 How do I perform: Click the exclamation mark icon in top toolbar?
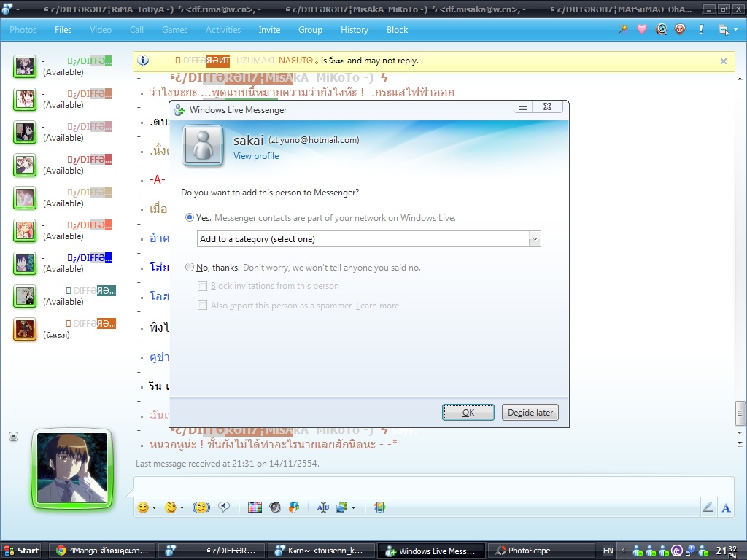(701, 29)
